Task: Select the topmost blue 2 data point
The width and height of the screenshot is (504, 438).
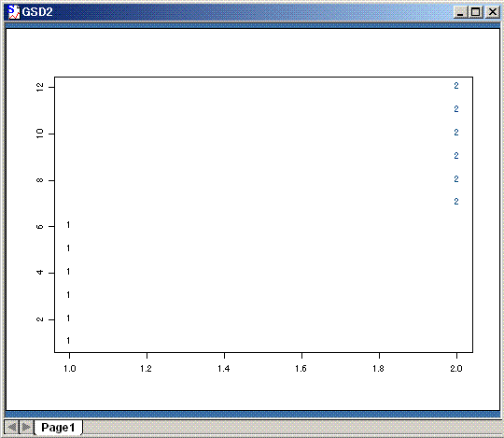Action: [x=456, y=86]
